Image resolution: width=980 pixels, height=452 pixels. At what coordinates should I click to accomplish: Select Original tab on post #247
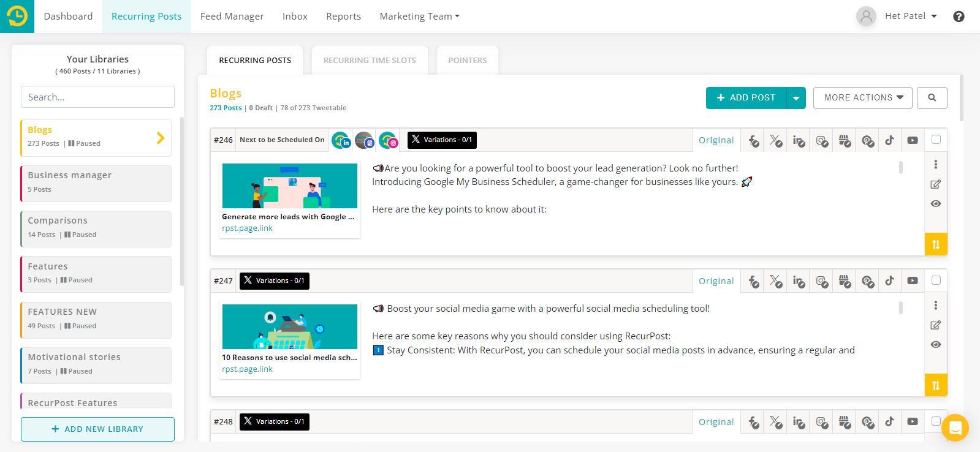[716, 281]
